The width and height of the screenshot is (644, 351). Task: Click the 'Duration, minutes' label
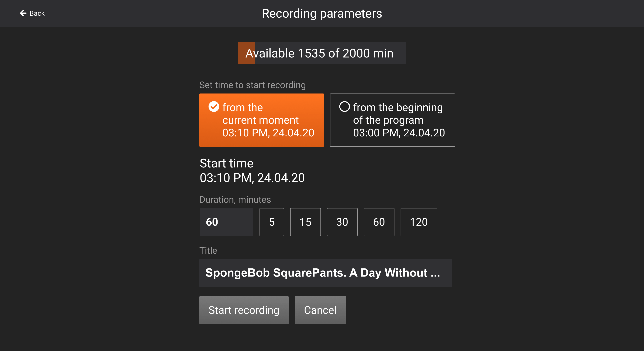coord(235,200)
